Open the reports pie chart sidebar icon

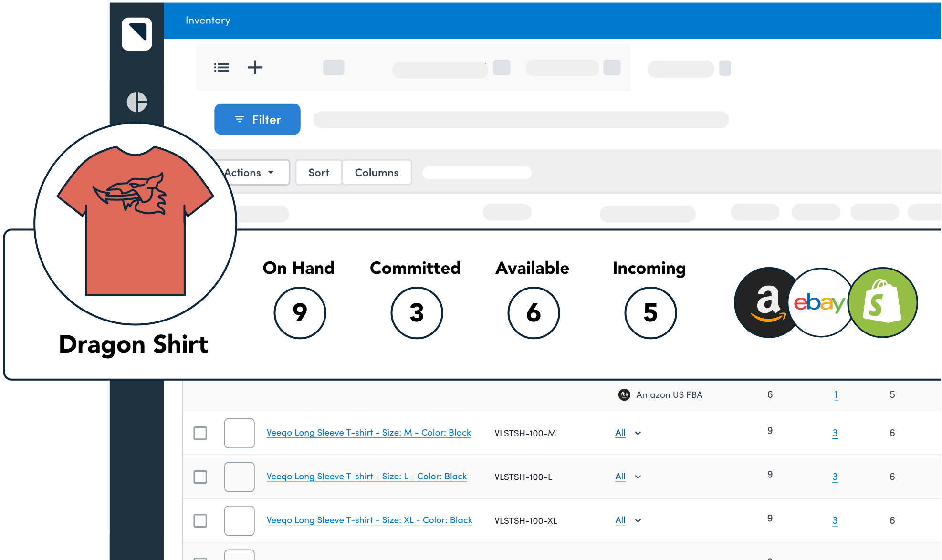point(137,102)
